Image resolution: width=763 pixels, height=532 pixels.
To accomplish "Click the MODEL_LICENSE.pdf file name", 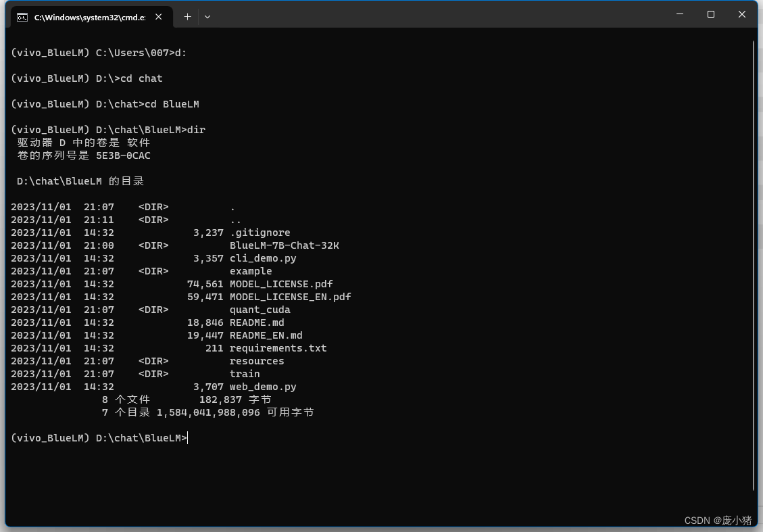I will click(281, 284).
